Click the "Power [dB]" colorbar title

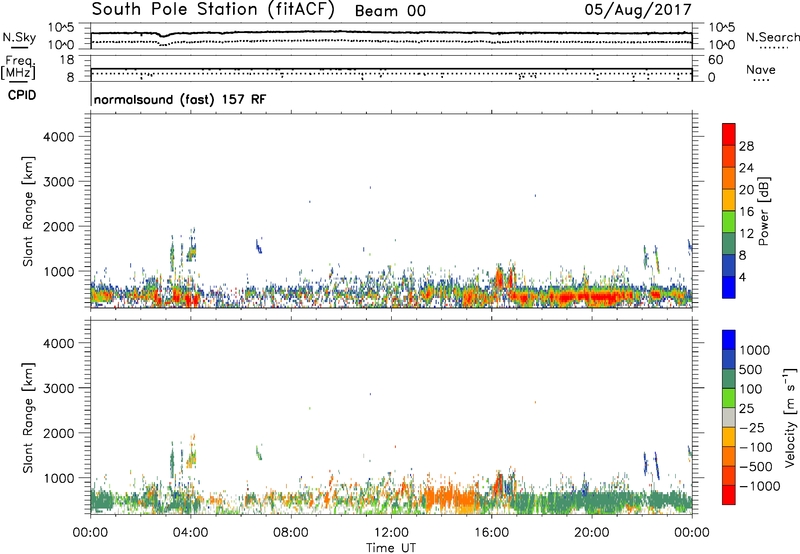point(764,211)
